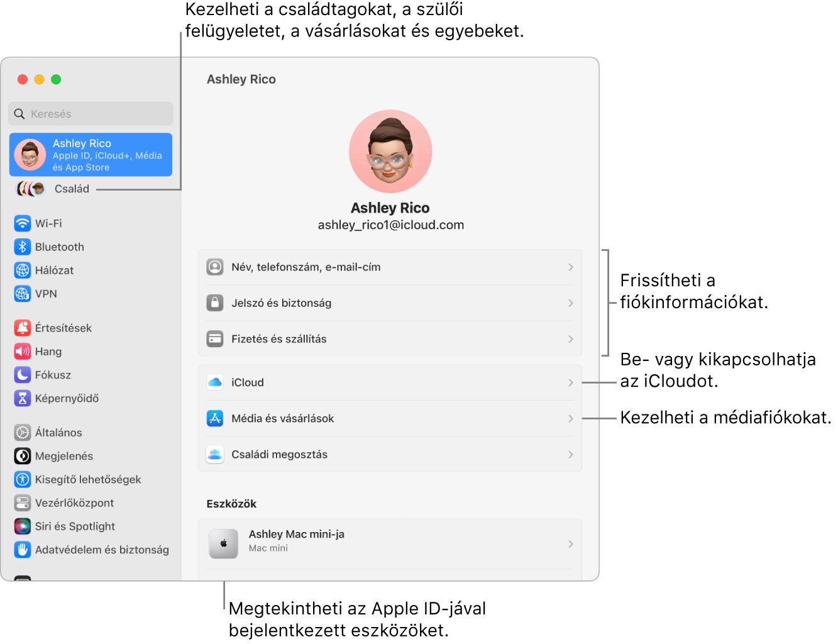This screenshot has height=644, width=838.
Task: Select the Wi-Fi icon in the sidebar
Action: 23,223
